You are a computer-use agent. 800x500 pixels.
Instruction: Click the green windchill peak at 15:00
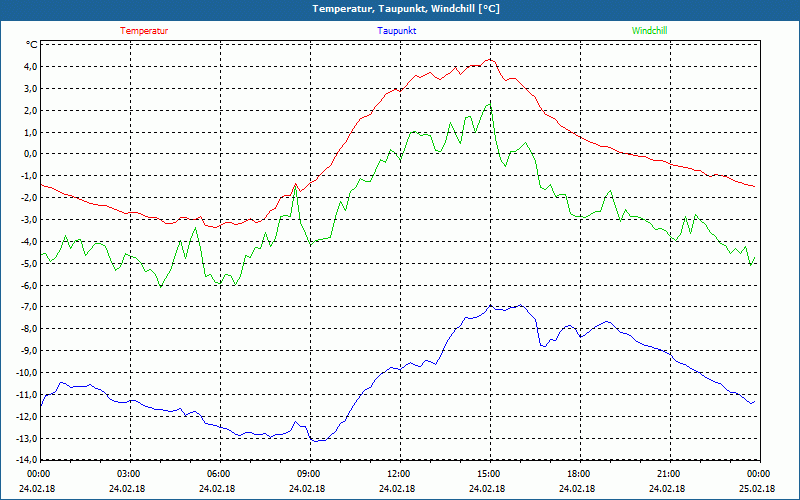[489, 104]
